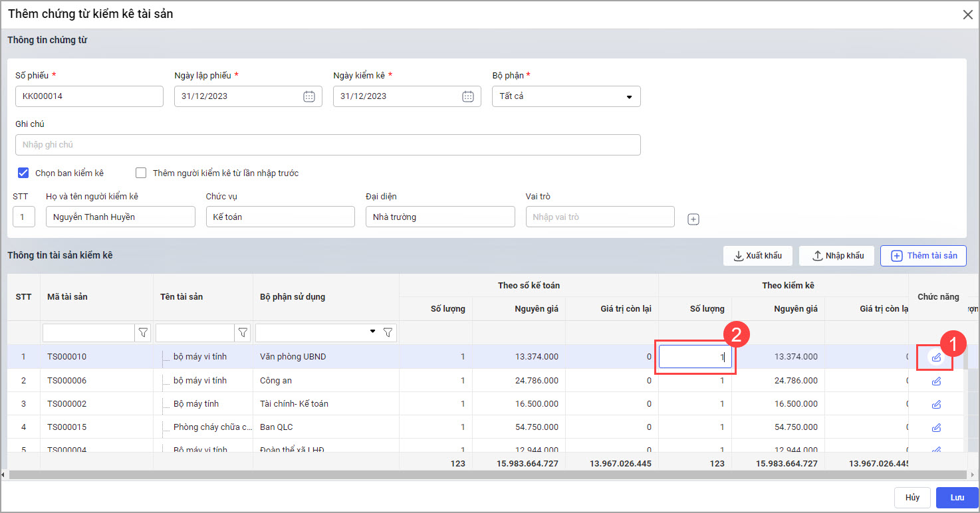Viewport: 980px width, 513px height.
Task: Enable Thêm người kiểm kê từ lần nhập trước
Action: [141, 173]
